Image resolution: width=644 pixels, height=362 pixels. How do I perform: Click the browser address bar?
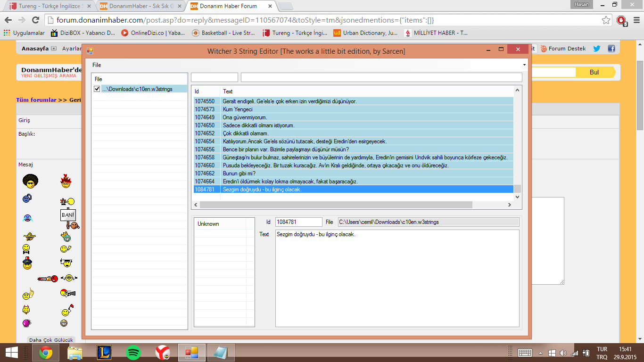(x=325, y=20)
